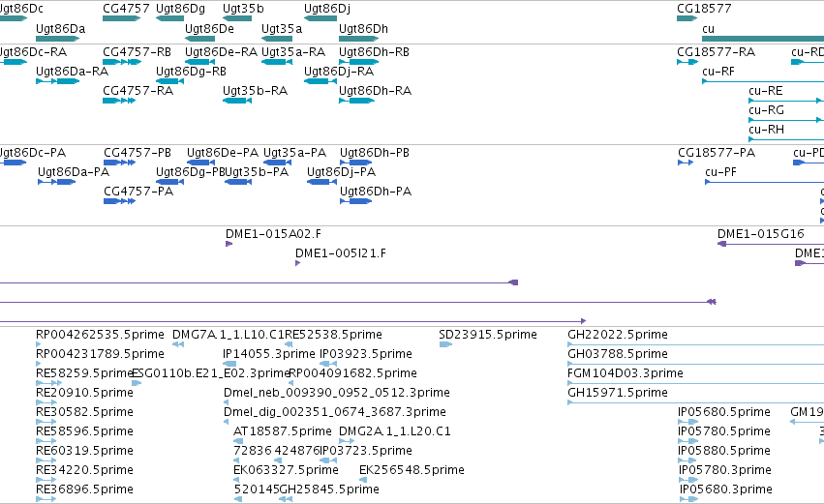Click EST IP05680.5prime
The height and width of the screenshot is (504, 824).
(724, 413)
